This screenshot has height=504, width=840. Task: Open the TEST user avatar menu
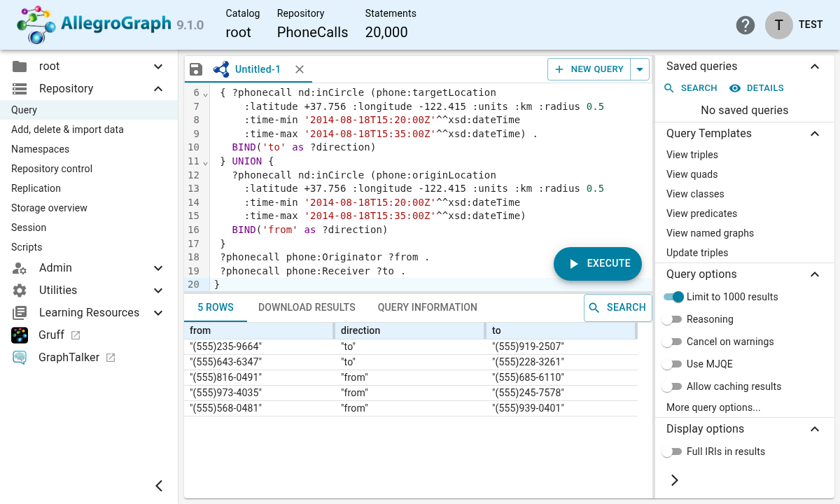pos(779,24)
